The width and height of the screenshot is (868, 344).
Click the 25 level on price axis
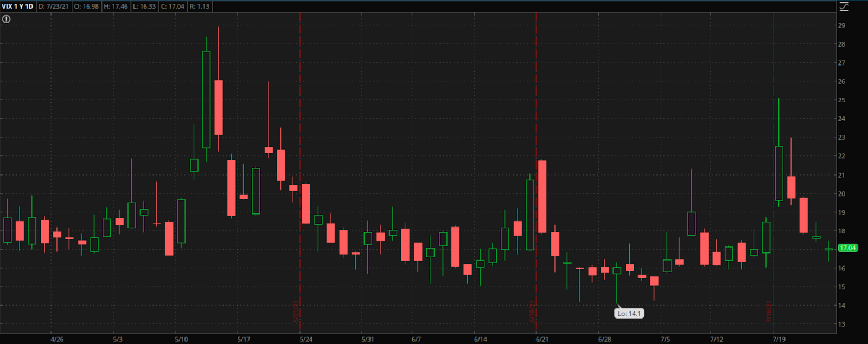pos(841,100)
